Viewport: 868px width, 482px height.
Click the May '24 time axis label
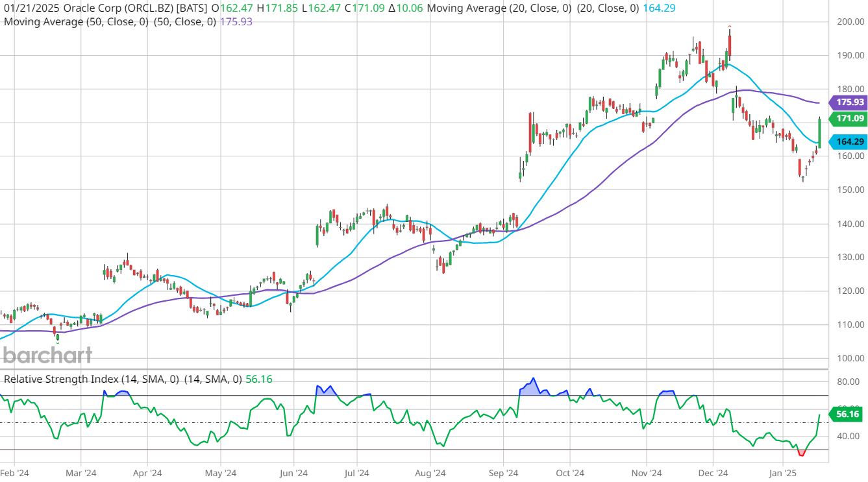(x=221, y=474)
